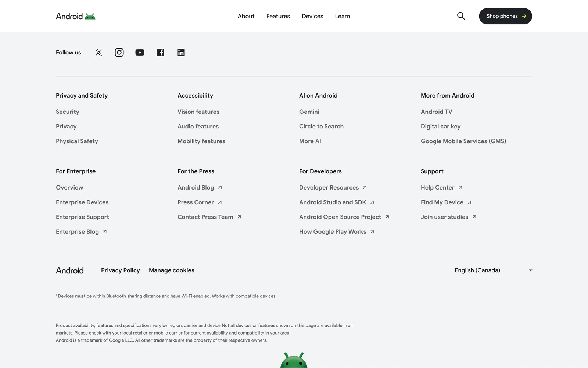Viewport: 588px width, 368px height.
Task: Open the Mobility features link
Action: point(201,141)
